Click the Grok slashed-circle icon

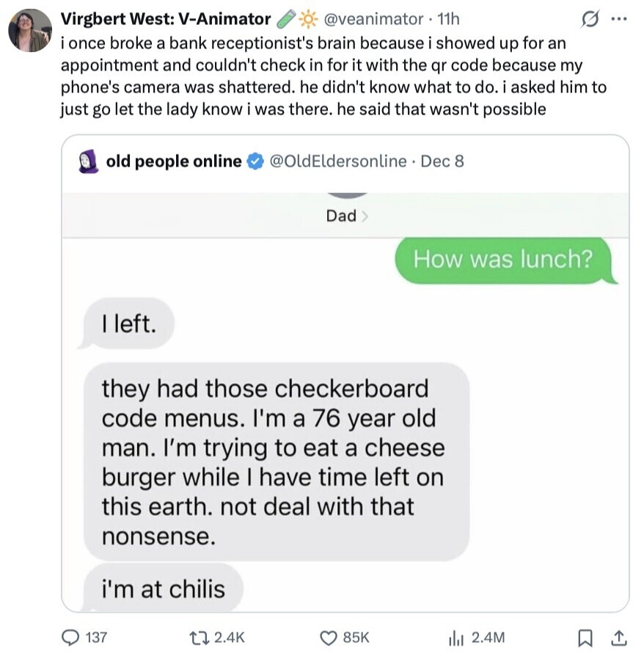pyautogui.click(x=589, y=19)
